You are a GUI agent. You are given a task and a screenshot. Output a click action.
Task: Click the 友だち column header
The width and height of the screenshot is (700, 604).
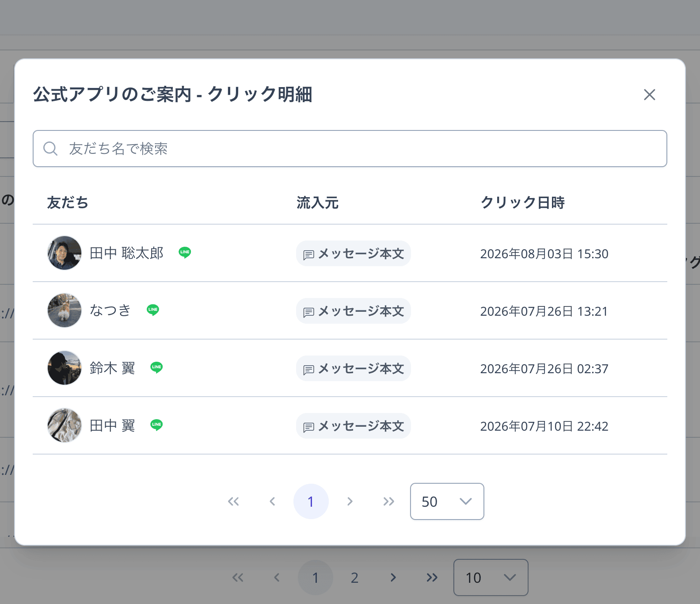[x=68, y=203]
